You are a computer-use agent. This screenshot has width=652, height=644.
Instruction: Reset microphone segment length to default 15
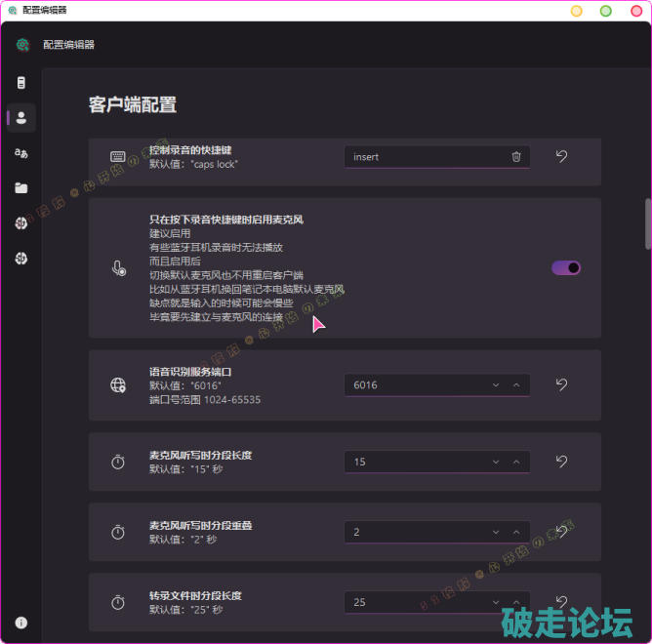tap(562, 461)
